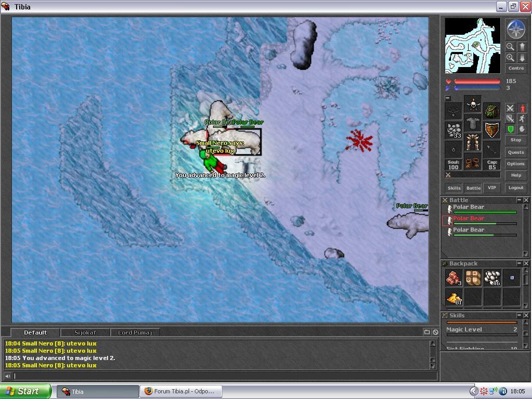The width and height of the screenshot is (532, 399).
Task: Toggle chase opponent mode
Action: (522, 118)
